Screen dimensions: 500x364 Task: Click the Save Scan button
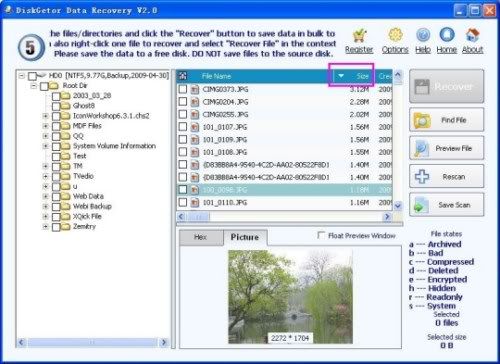point(446,205)
